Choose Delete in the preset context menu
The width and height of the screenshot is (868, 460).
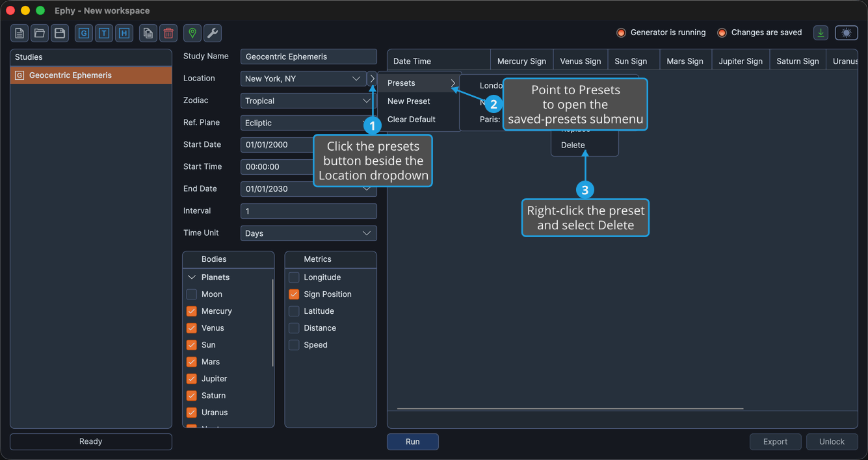coord(573,145)
